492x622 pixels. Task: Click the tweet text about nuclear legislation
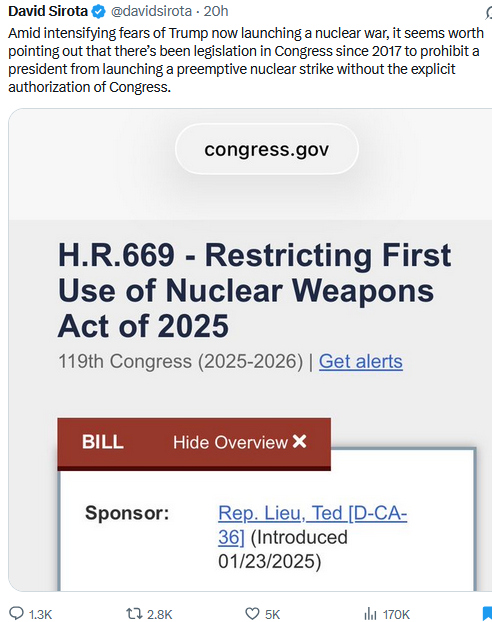tap(246, 60)
